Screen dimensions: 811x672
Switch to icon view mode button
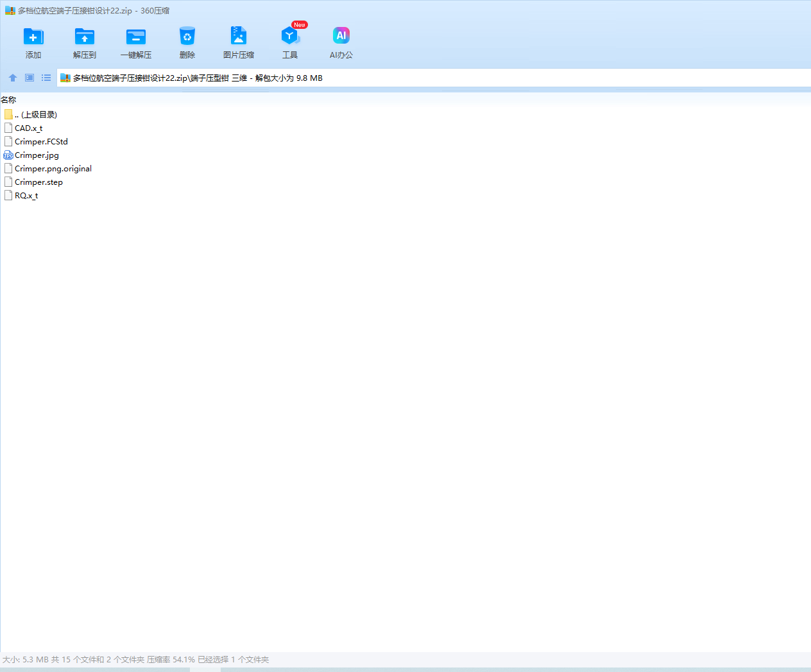[x=30, y=78]
